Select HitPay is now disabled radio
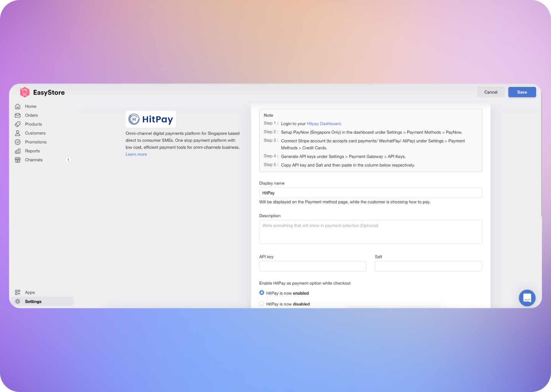 pos(262,304)
